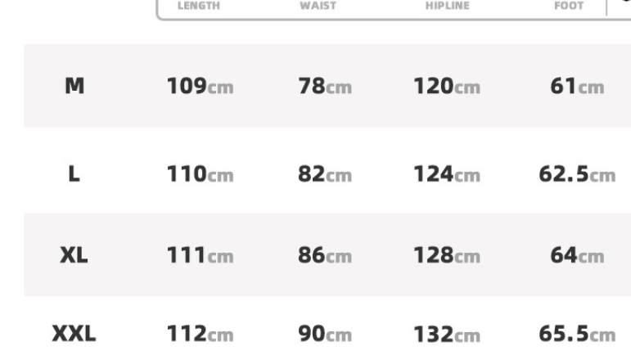
Task: Click the 65.5cm foot value
Action: (578, 334)
